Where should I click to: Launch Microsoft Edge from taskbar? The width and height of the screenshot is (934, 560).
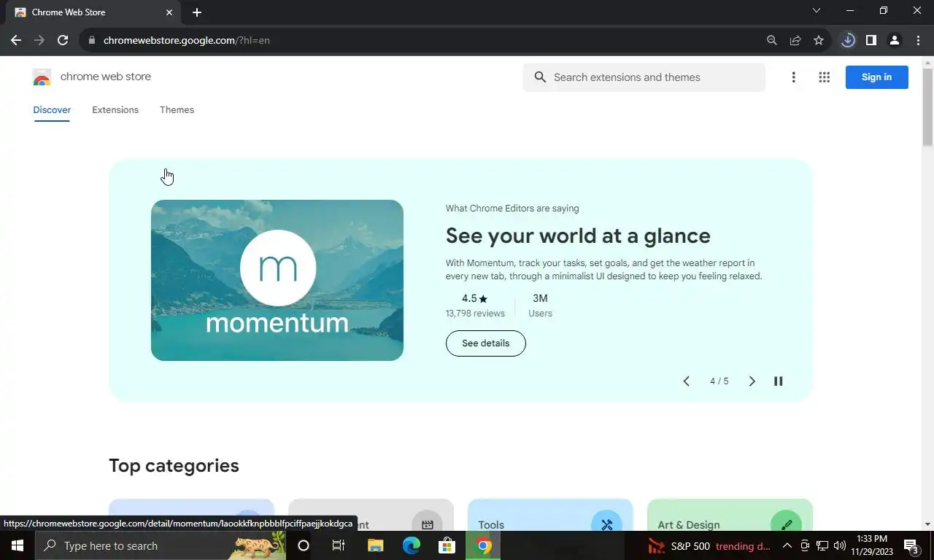[x=412, y=545]
